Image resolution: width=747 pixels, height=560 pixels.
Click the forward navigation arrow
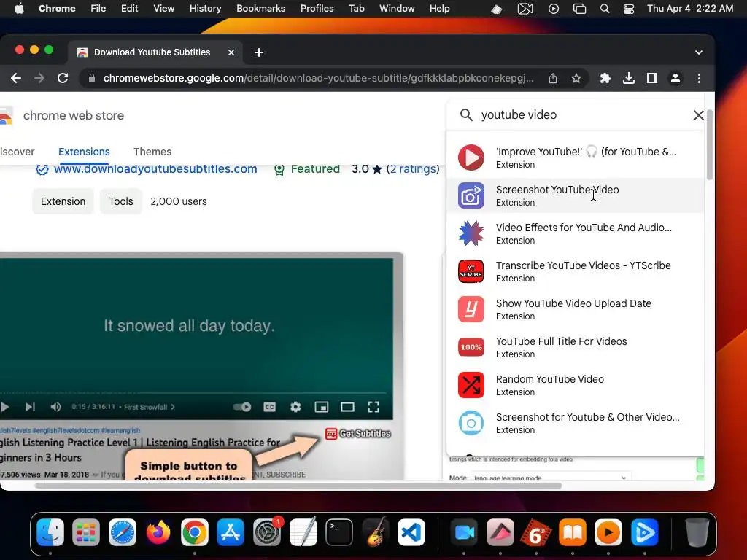(39, 78)
